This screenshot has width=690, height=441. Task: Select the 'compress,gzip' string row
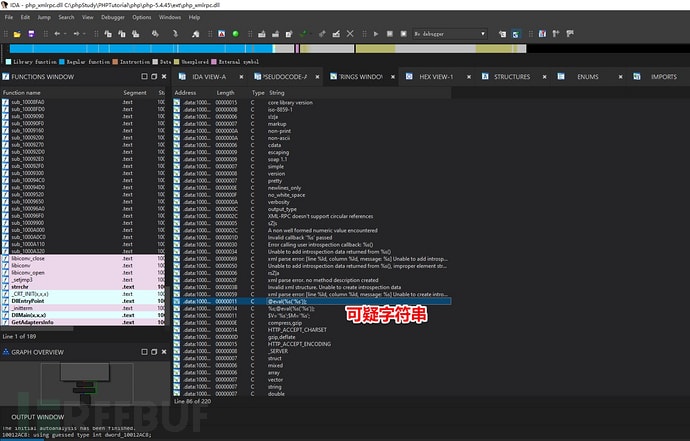click(x=312, y=323)
